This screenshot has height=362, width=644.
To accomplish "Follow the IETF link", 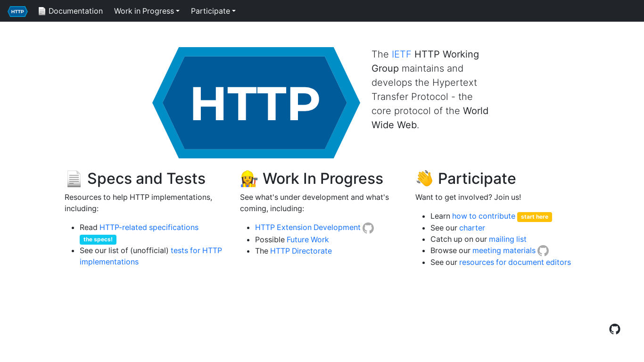I will [401, 54].
